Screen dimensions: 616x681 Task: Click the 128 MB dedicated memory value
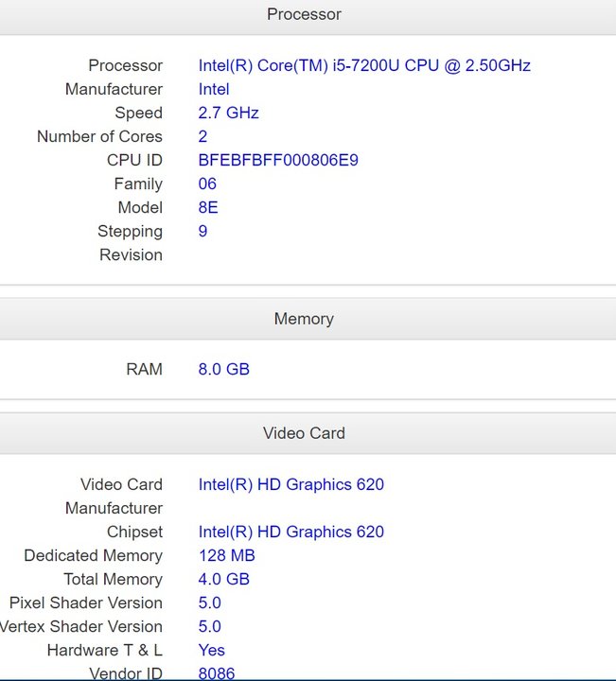point(227,555)
